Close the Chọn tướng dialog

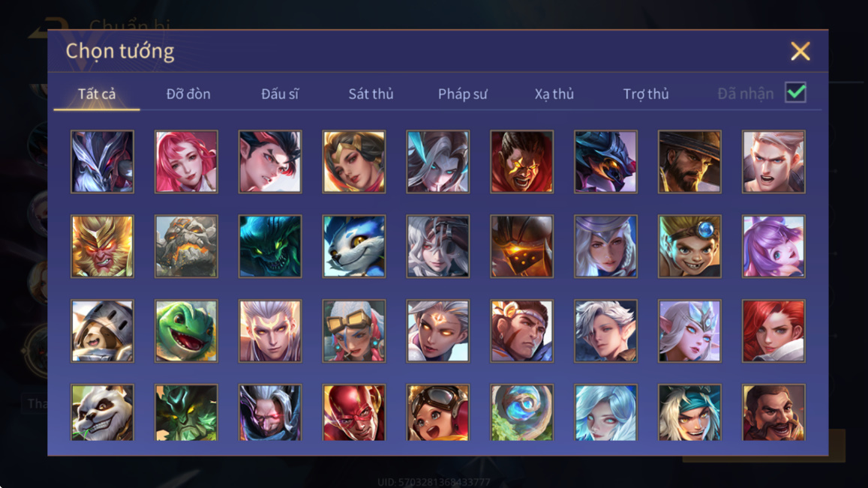pos(800,51)
